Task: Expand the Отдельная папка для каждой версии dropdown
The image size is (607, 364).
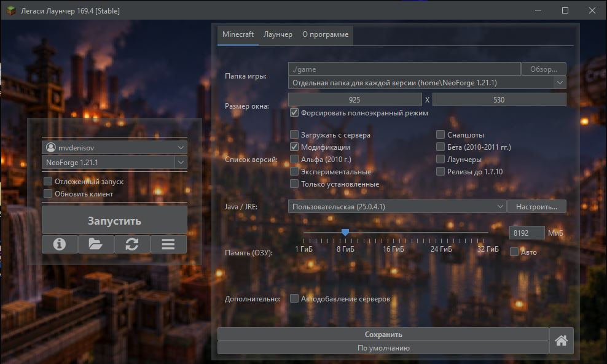Action: (427, 82)
